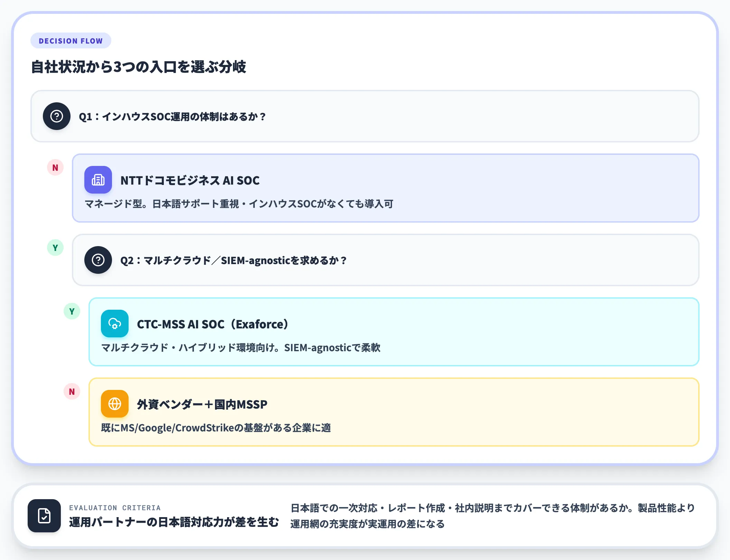Click the Q2 question mark icon
The image size is (730, 560).
click(x=98, y=260)
